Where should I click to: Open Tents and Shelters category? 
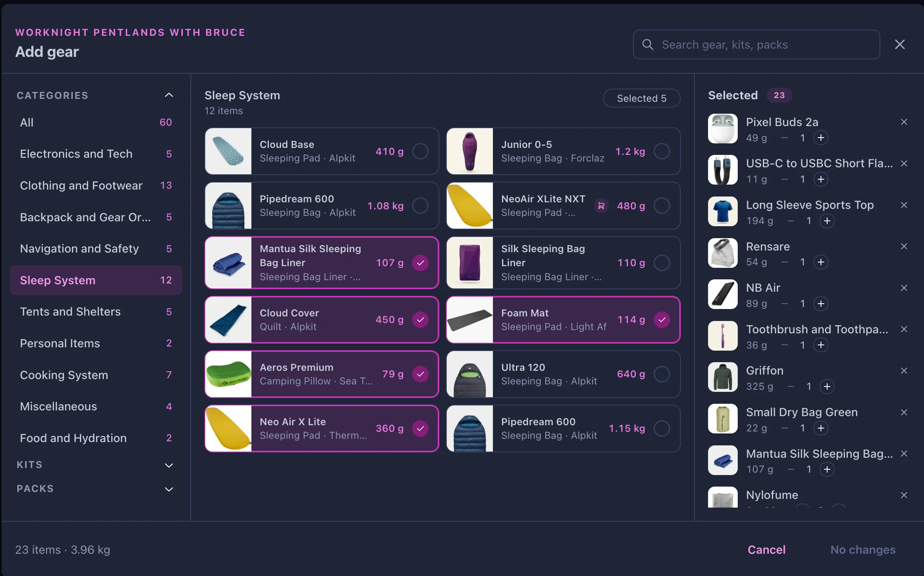click(96, 312)
